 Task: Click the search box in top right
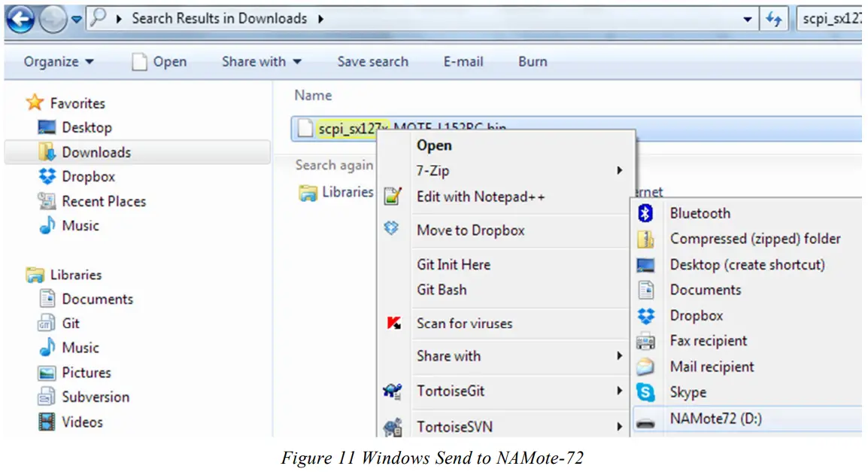click(x=830, y=19)
